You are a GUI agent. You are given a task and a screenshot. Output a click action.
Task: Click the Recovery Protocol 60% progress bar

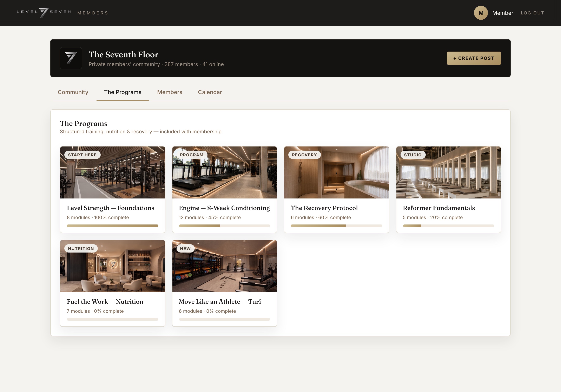pos(336,226)
